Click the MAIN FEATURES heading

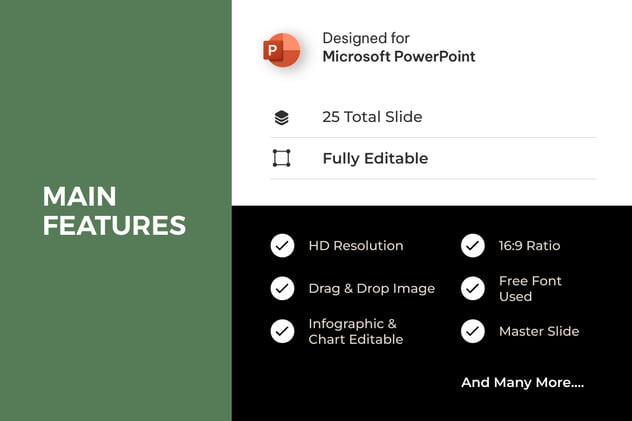click(114, 211)
